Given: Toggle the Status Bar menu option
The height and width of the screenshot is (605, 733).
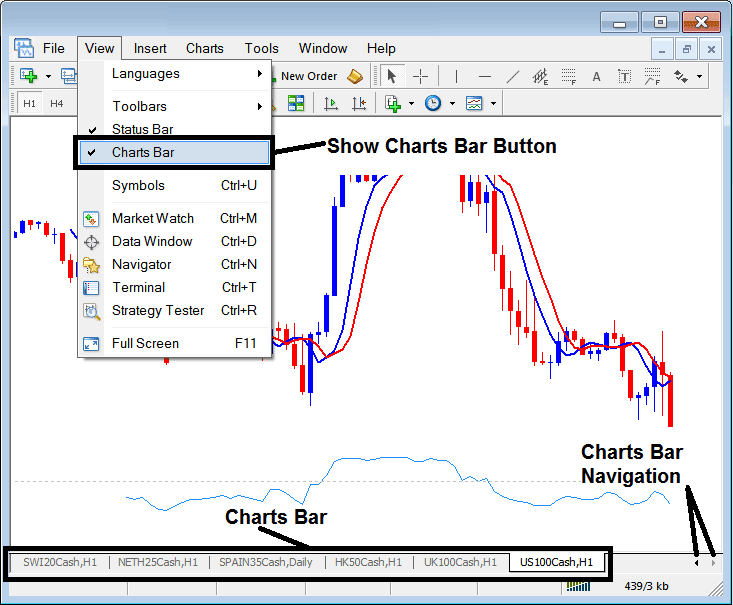Looking at the screenshot, I should (143, 129).
